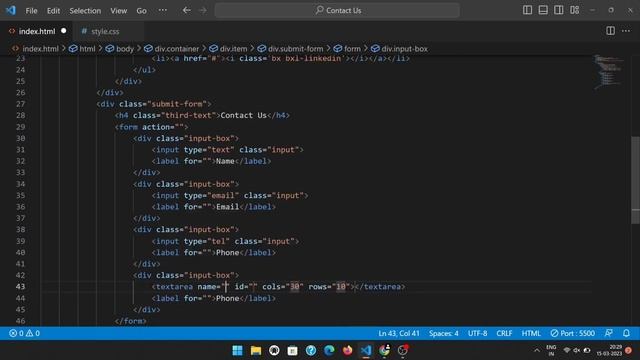
Task: Open the customize layout icon
Action: click(574, 10)
